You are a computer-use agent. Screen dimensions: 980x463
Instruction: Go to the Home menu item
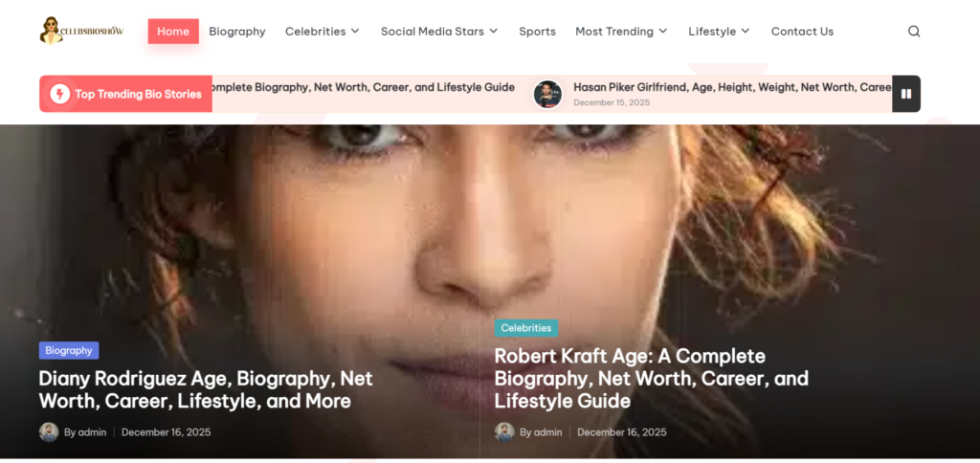[173, 32]
